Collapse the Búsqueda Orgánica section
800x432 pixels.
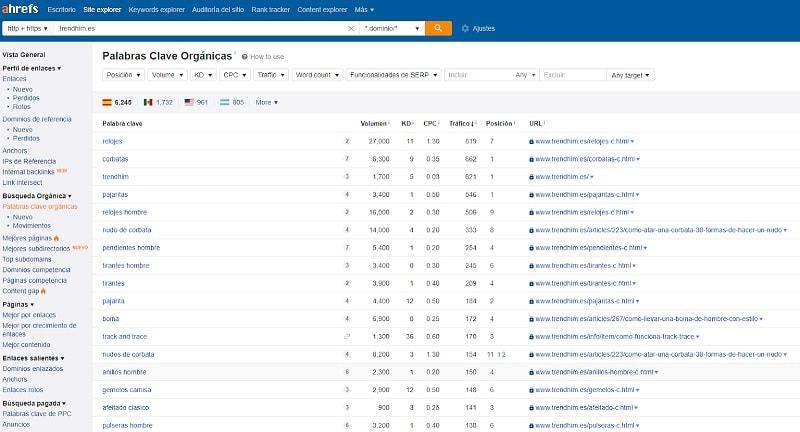(37, 196)
